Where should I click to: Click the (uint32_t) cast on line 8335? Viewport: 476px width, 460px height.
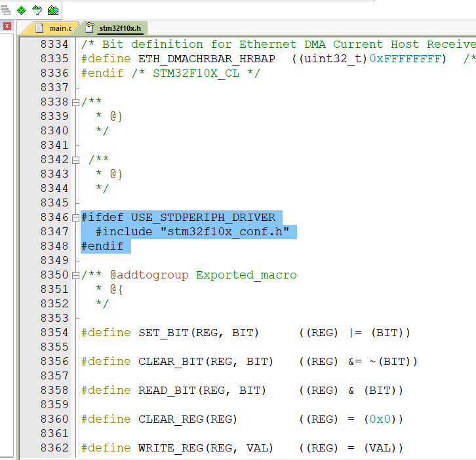coord(333,59)
